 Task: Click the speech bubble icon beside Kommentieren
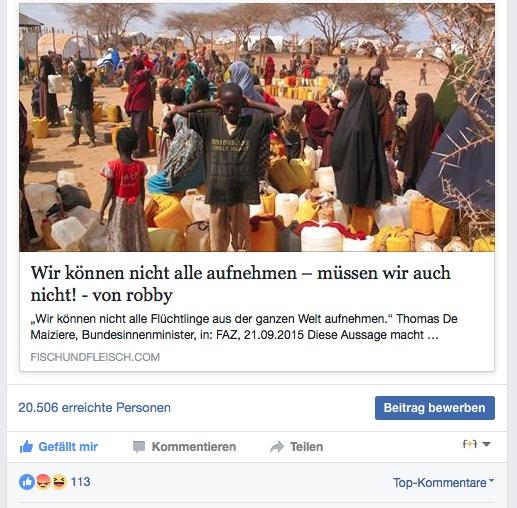(x=139, y=447)
